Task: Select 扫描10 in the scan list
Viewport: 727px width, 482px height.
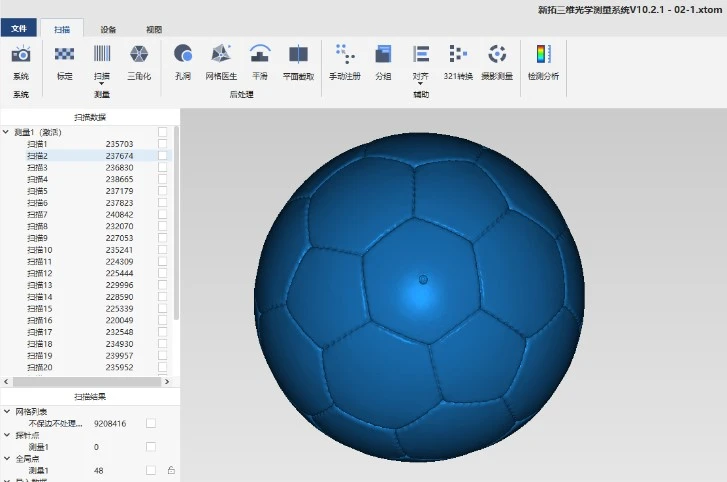Action: [x=39, y=250]
